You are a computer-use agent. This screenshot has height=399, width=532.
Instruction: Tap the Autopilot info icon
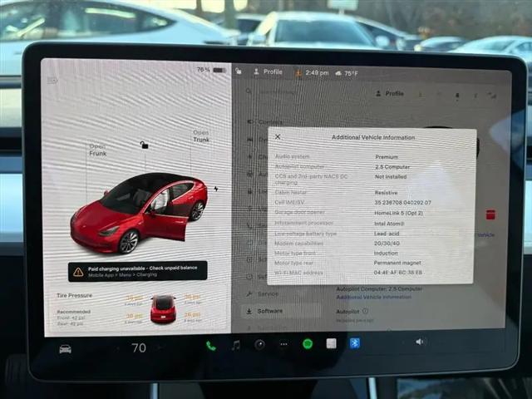click(365, 311)
